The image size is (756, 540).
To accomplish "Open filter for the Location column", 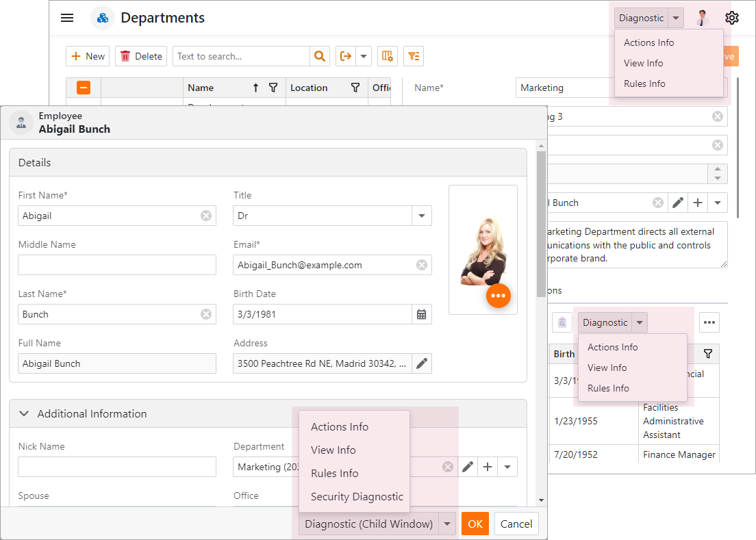I will point(355,88).
